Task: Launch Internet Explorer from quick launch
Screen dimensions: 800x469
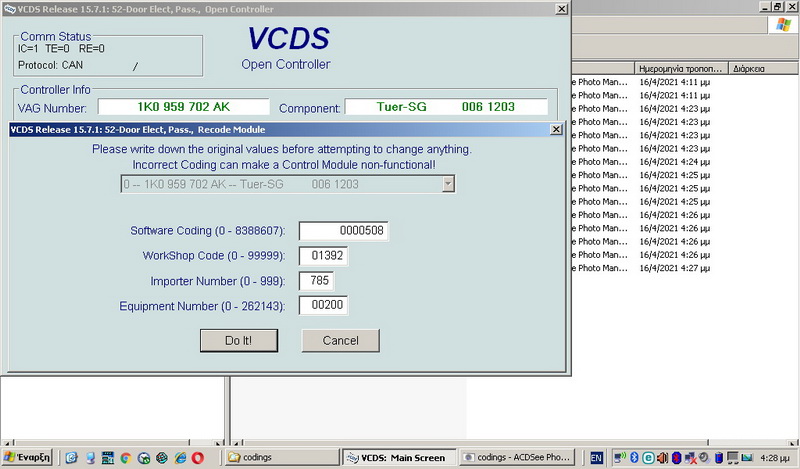Action: point(180,458)
